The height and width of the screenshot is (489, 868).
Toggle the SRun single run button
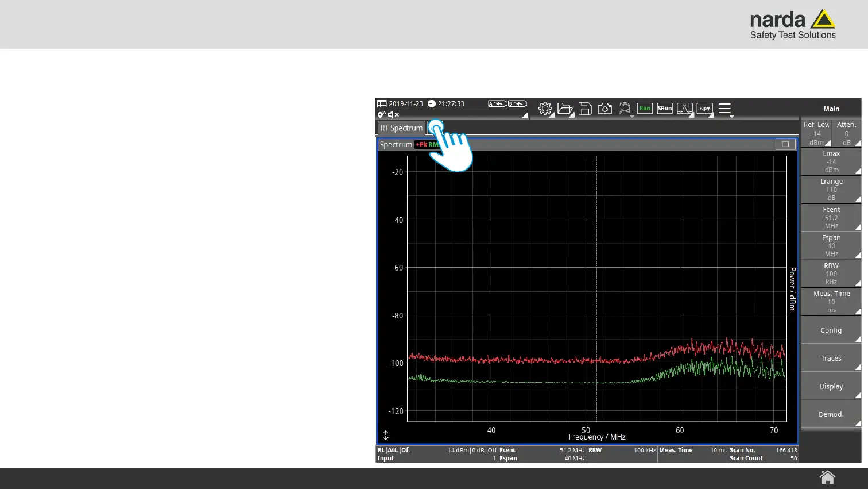click(664, 109)
